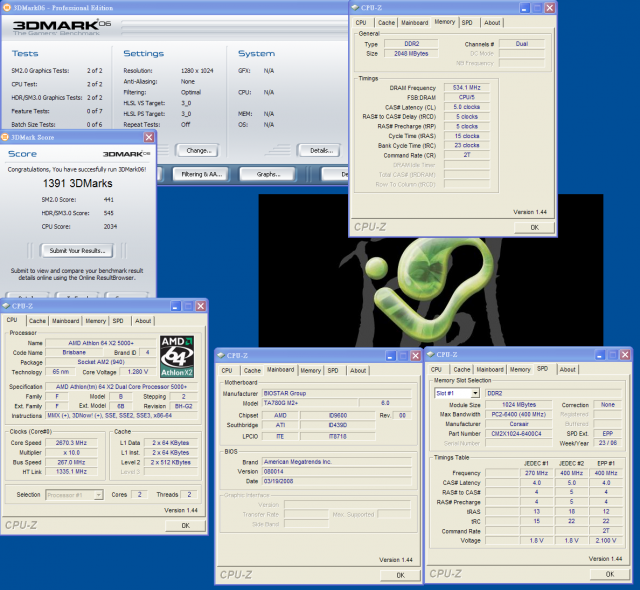The image size is (640, 590).
Task: Click Part Number field CM2X1024-6400C4
Action: tap(519, 434)
